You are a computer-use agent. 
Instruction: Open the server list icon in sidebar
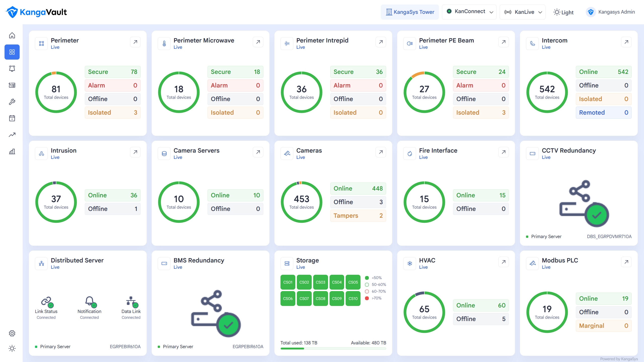pos(12,85)
